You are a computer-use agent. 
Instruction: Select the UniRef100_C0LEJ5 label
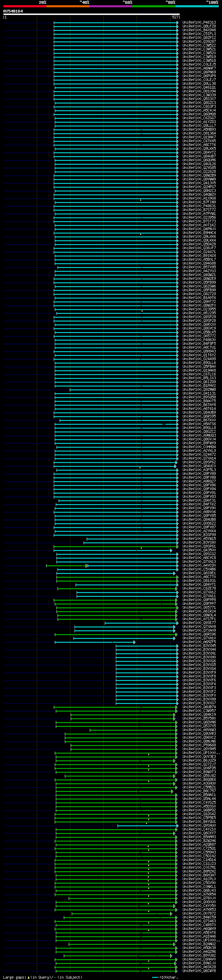coord(199,65)
